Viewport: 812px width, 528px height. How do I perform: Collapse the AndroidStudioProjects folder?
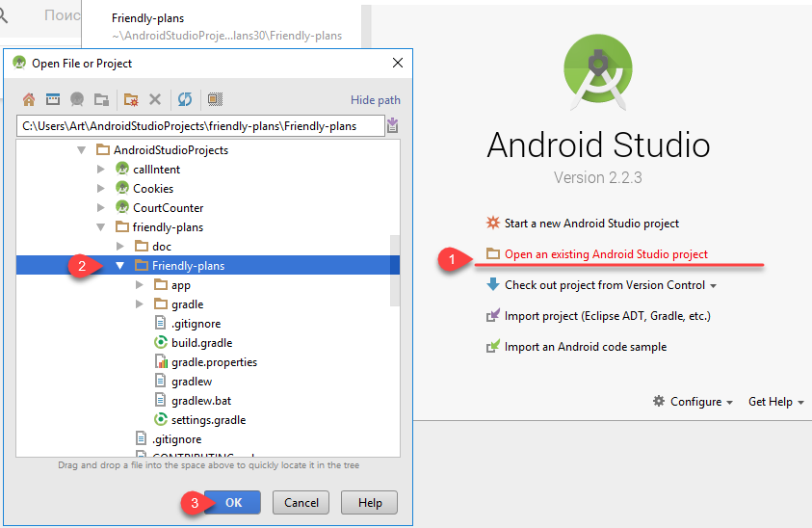pyautogui.click(x=81, y=150)
